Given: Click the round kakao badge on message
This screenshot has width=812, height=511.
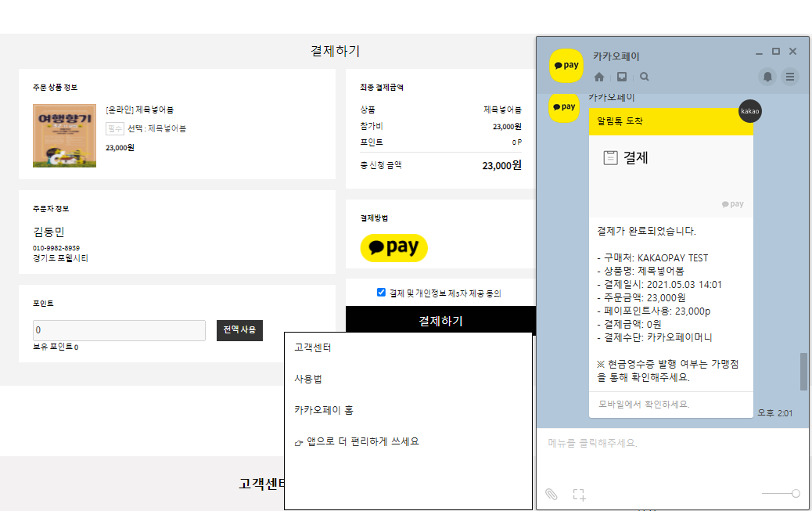Looking at the screenshot, I should click(749, 111).
